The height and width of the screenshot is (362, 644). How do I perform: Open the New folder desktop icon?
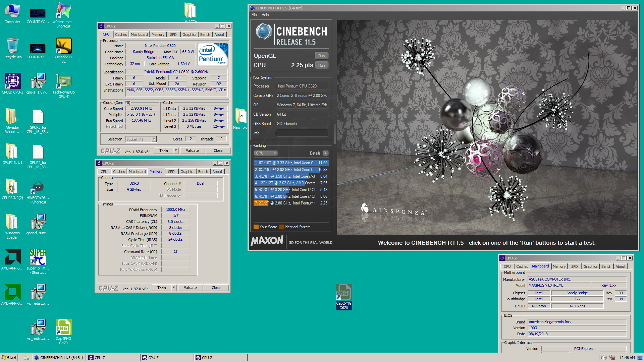pos(240,118)
